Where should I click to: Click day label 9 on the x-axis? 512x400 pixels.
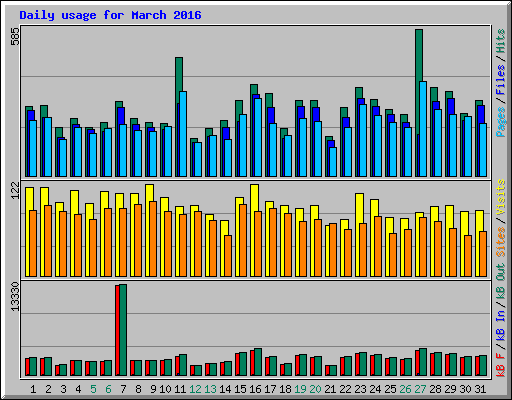click(153, 389)
